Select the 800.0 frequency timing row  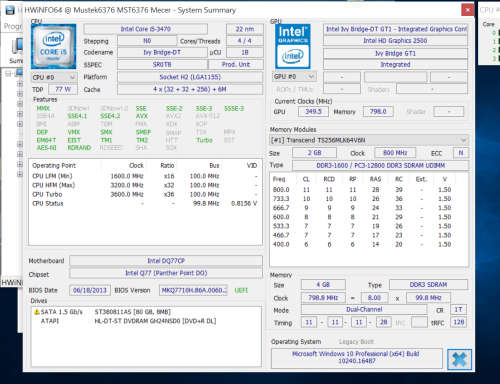[362, 190]
